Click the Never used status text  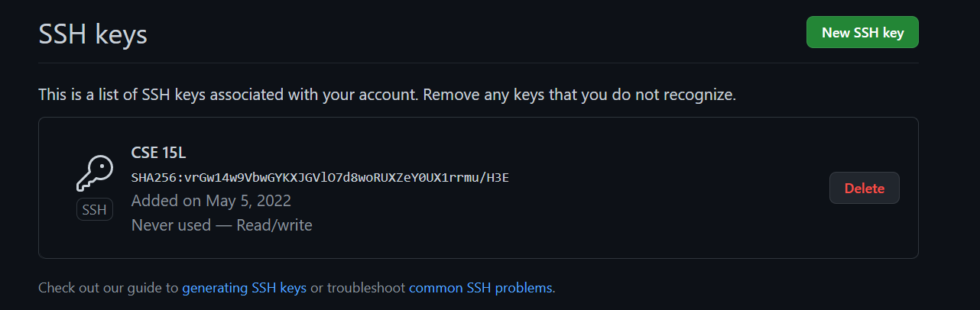click(x=171, y=224)
